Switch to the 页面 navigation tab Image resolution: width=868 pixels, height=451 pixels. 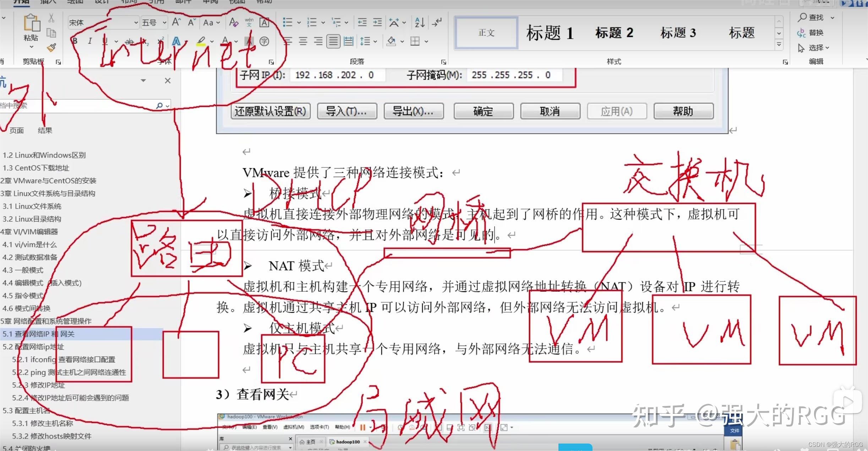(17, 130)
